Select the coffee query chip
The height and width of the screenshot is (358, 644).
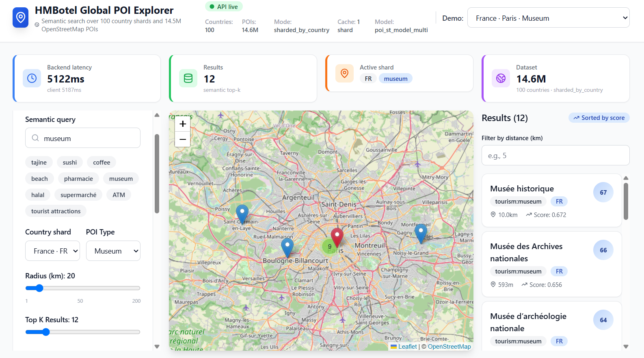coord(102,162)
